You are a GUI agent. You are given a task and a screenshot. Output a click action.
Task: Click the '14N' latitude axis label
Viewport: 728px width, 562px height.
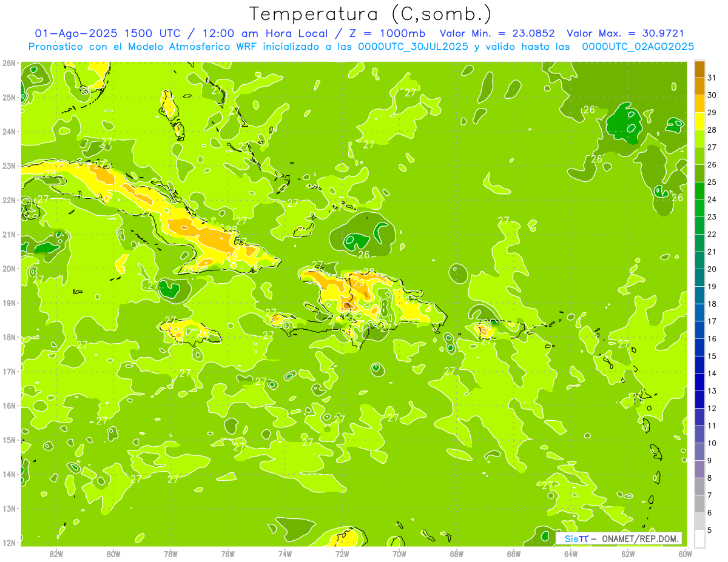click(x=9, y=474)
